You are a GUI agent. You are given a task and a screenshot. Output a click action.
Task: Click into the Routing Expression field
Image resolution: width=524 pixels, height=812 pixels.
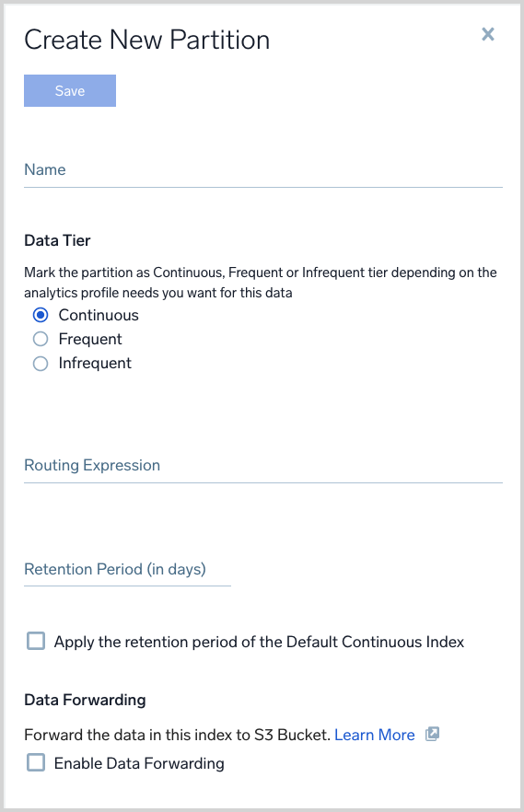[x=263, y=466]
